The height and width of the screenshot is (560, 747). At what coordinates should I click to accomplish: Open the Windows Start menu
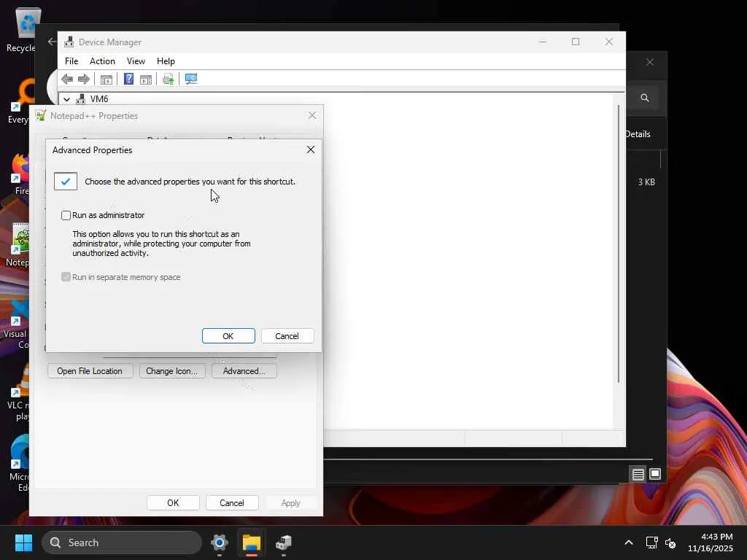(x=24, y=542)
